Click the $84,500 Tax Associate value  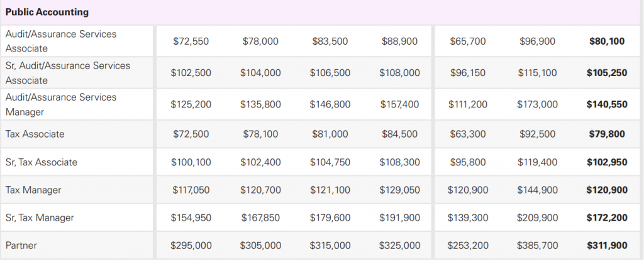click(400, 134)
